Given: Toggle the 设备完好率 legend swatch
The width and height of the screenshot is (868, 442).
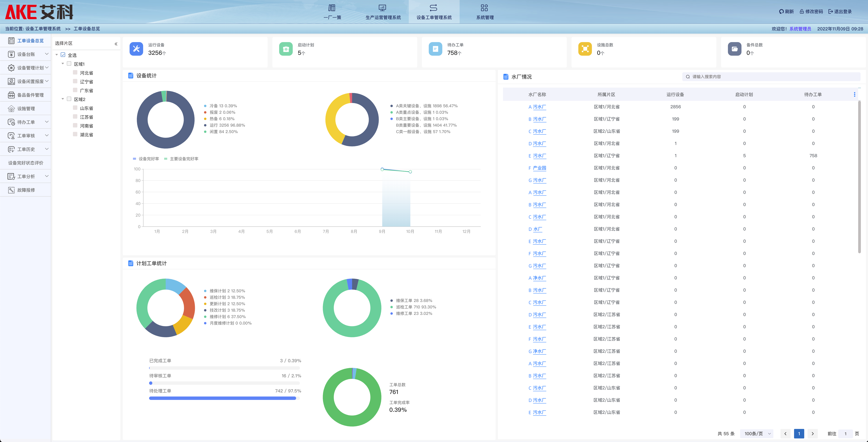Looking at the screenshot, I should [x=134, y=159].
